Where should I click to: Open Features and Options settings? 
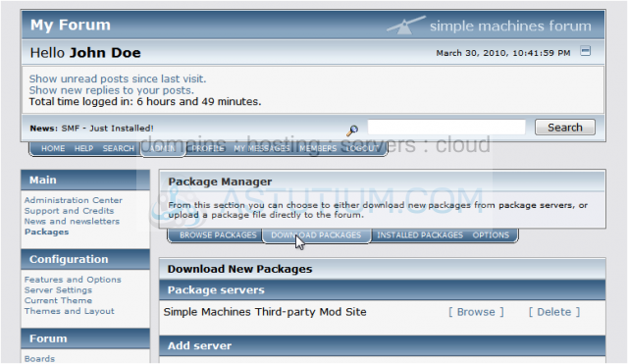[x=73, y=280]
